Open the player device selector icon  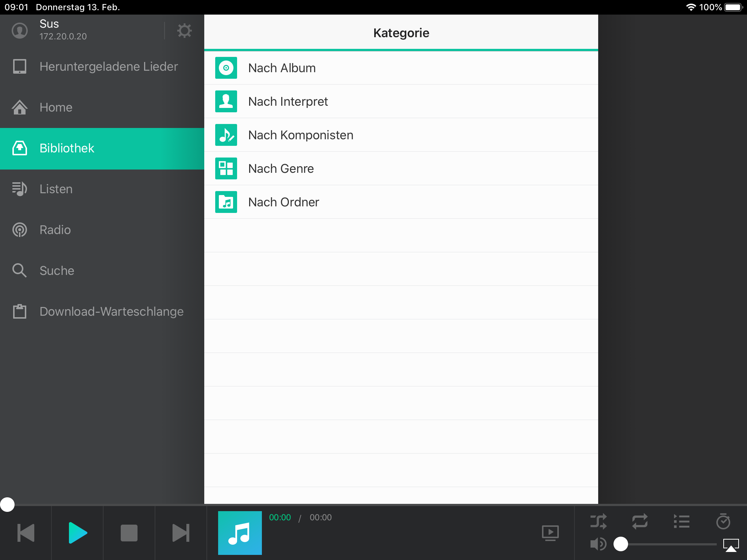550,533
